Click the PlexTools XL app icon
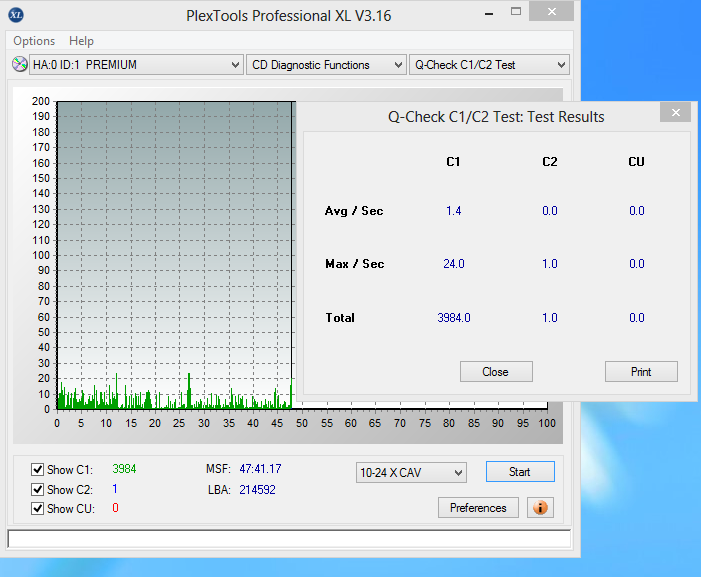This screenshot has width=701, height=577. [x=16, y=15]
